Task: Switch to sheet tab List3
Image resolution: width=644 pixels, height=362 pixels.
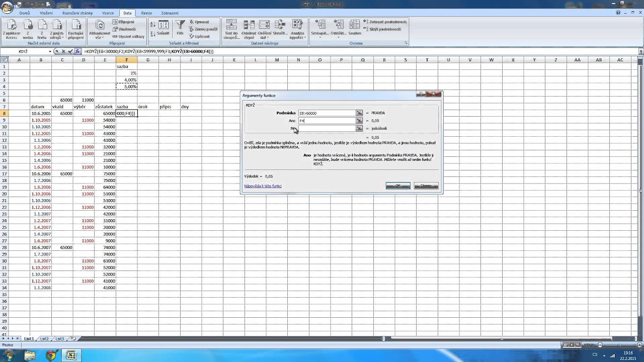Action: (x=59, y=339)
